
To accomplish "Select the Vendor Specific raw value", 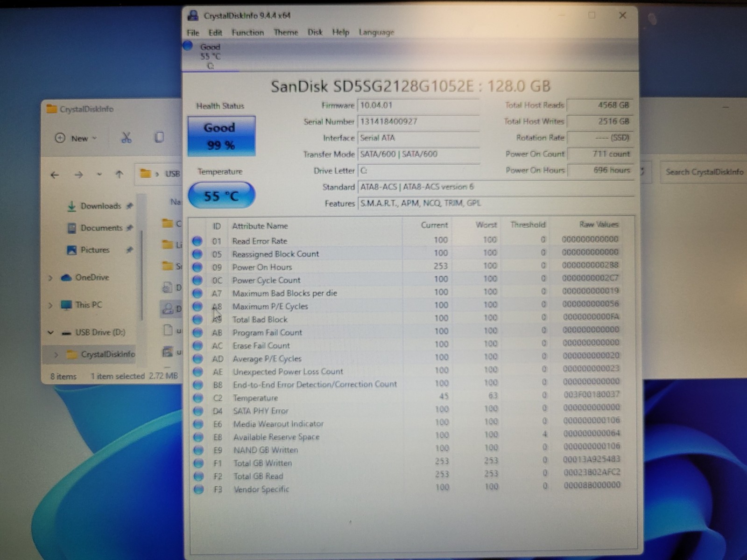I will (x=592, y=485).
